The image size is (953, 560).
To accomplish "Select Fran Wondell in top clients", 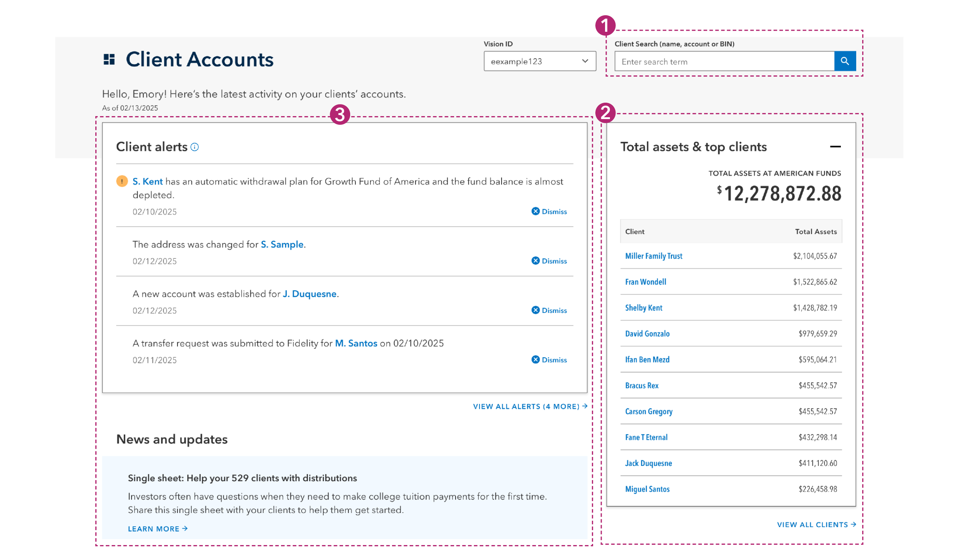I will tap(645, 282).
